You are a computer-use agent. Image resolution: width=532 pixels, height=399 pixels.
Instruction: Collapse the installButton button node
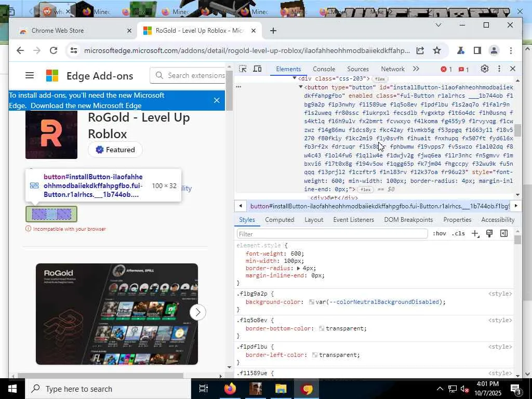click(301, 87)
